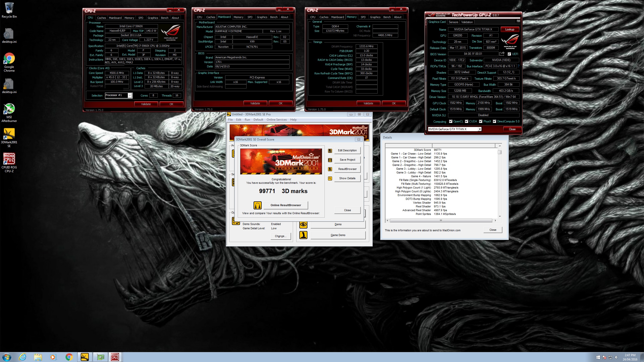Open the Run menu in 3DMark2001

247,120
